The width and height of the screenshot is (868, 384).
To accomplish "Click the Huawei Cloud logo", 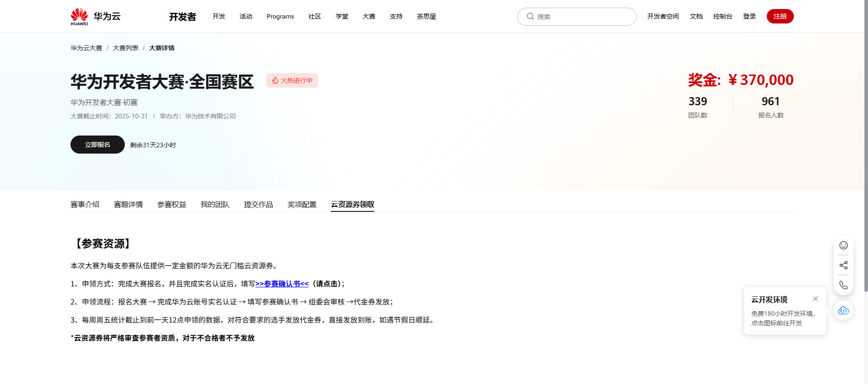I will click(95, 17).
